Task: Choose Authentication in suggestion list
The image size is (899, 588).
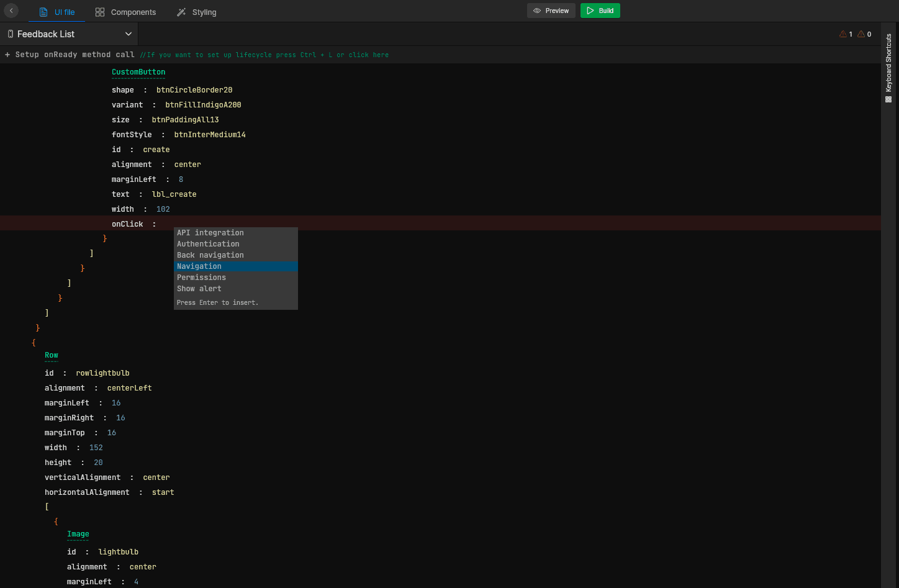Action: tap(236, 244)
